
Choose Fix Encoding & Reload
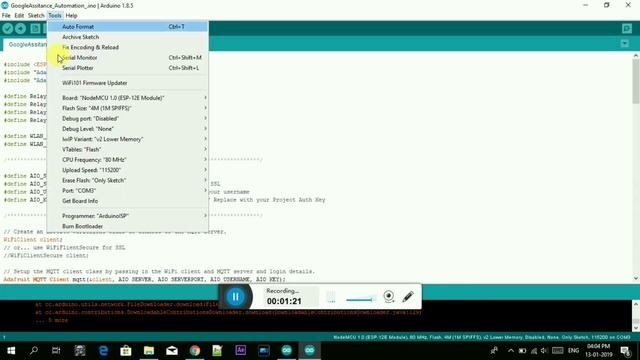point(128,47)
